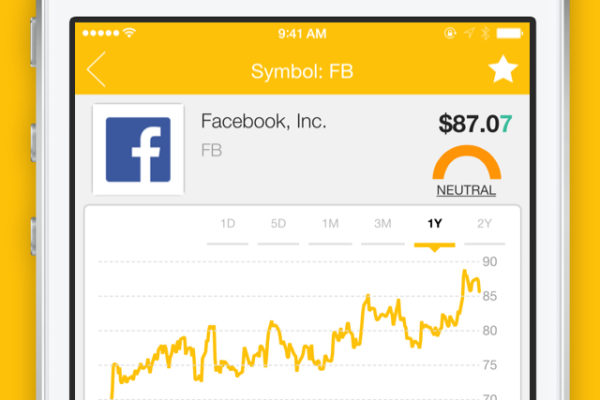Tap the Facebook, Inc. company name
Screen dimensions: 600x400
(264, 121)
